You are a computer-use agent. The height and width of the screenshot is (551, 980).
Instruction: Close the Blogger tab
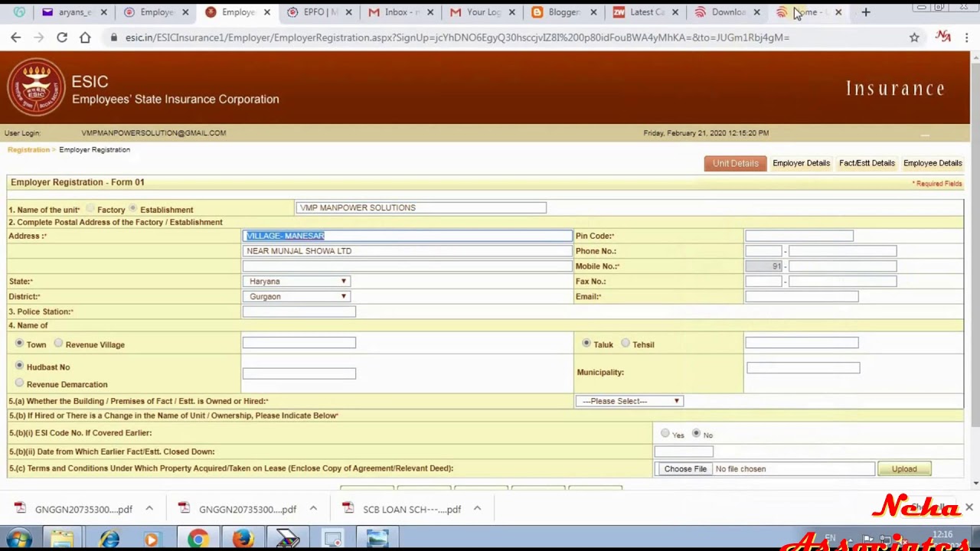[x=593, y=12]
